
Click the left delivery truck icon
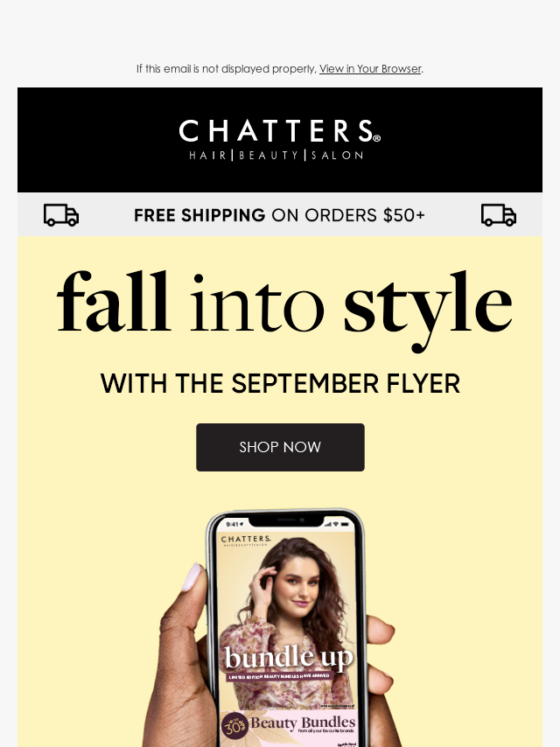[x=61, y=215]
